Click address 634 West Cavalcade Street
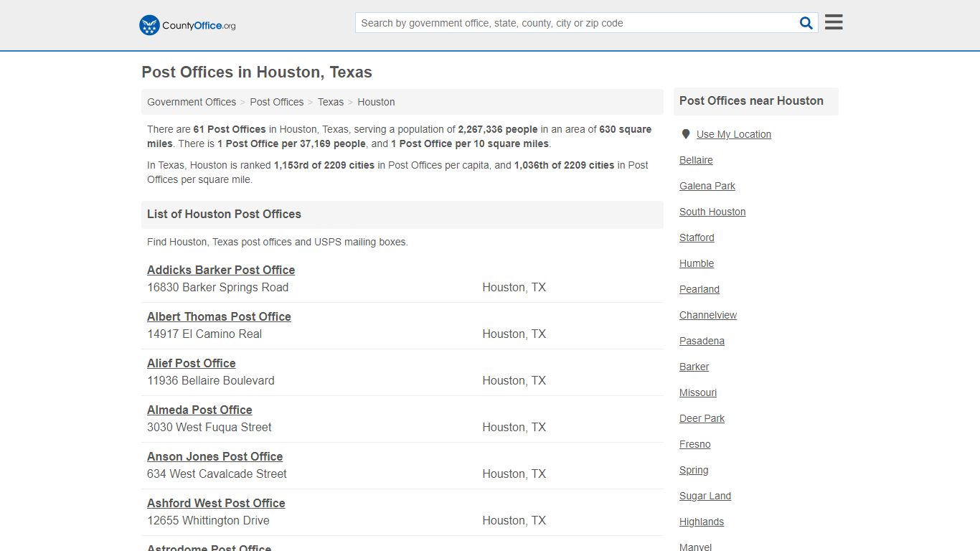The height and width of the screenshot is (551, 980). 217,474
